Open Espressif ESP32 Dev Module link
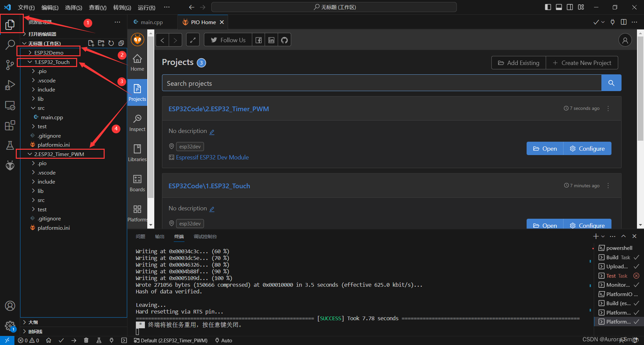The width and height of the screenshot is (644, 345). pos(212,157)
